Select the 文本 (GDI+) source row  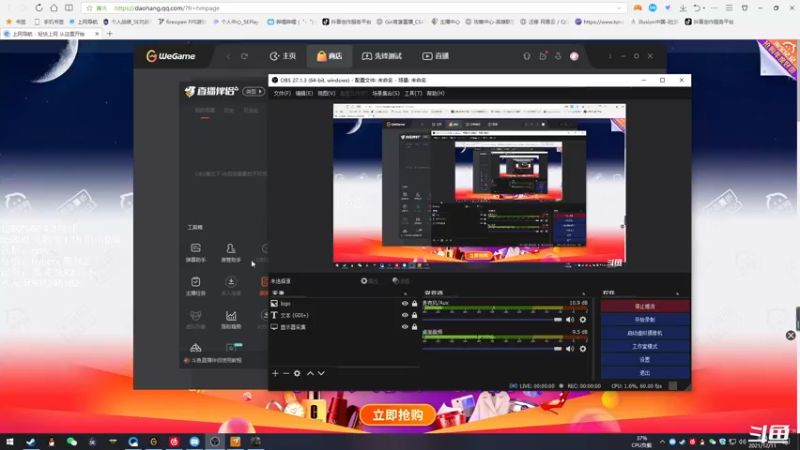tap(344, 315)
